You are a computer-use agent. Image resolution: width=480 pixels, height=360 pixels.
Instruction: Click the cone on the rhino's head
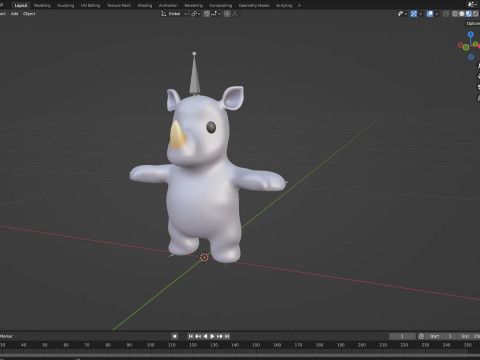[x=195, y=75]
